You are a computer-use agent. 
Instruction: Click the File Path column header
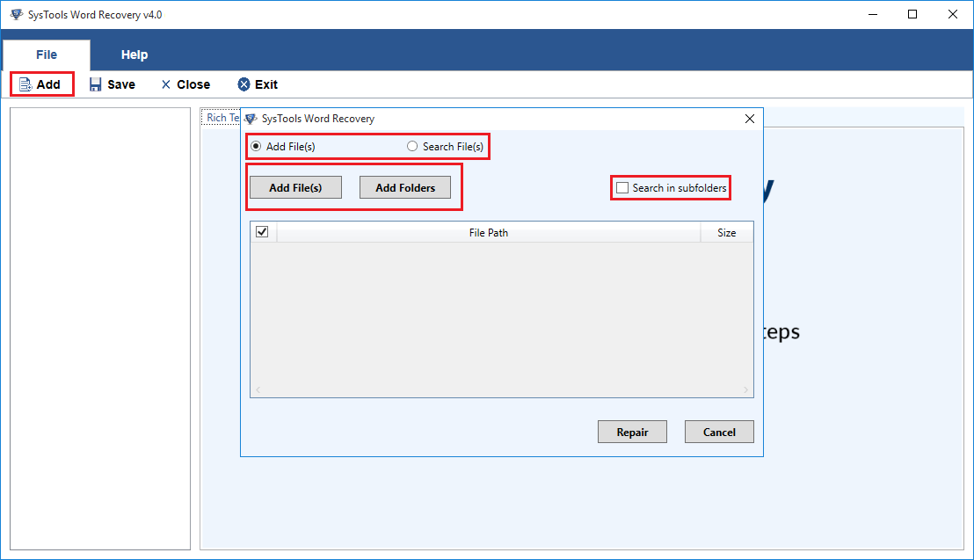(x=488, y=232)
